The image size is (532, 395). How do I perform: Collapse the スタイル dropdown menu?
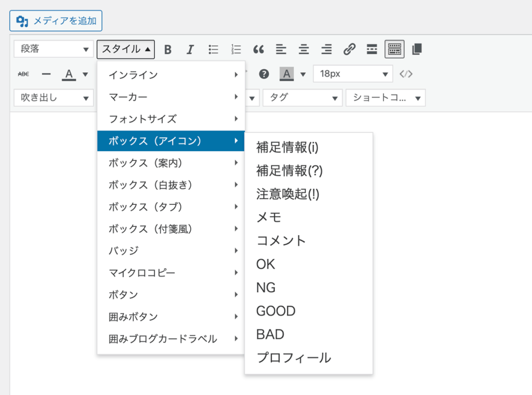[x=126, y=49]
